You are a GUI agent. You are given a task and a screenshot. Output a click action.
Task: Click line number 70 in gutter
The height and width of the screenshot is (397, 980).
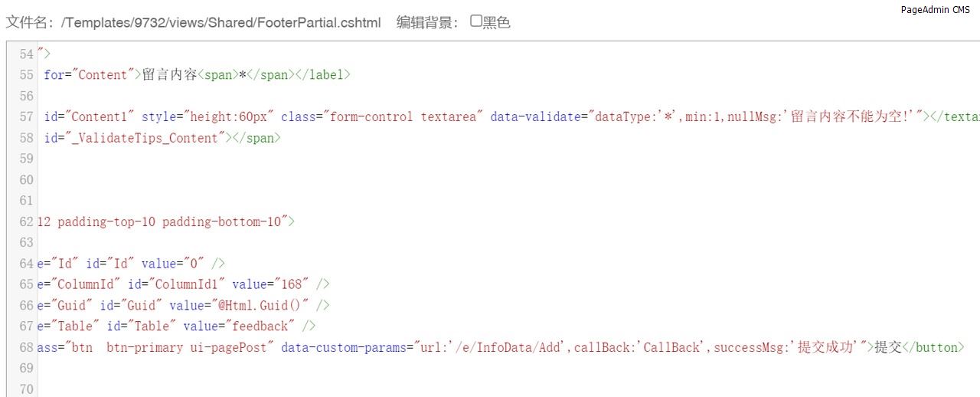pyautogui.click(x=26, y=389)
